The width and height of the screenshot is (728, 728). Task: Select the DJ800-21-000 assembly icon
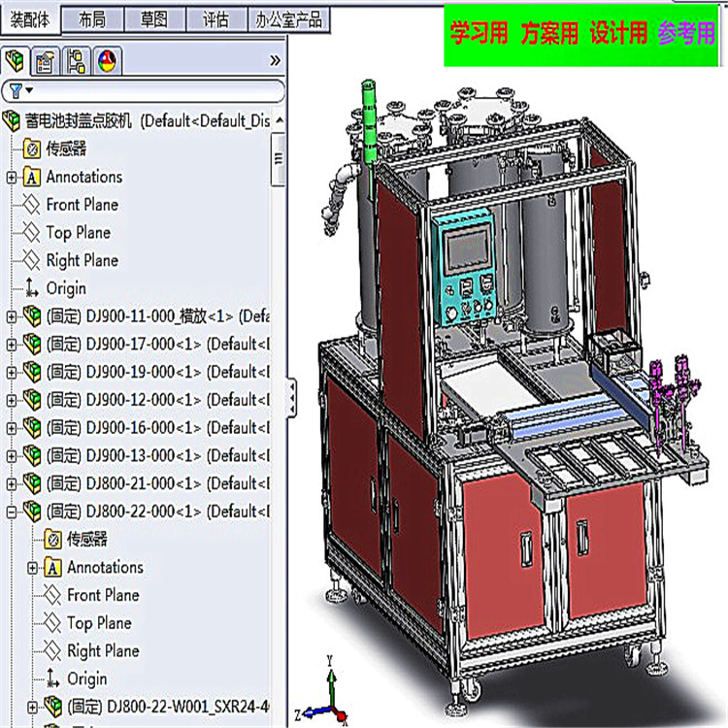(x=32, y=483)
